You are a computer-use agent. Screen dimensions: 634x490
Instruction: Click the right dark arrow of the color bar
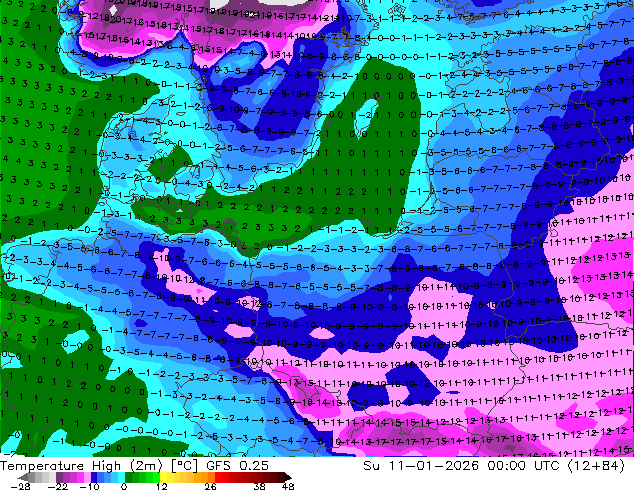pos(288,477)
